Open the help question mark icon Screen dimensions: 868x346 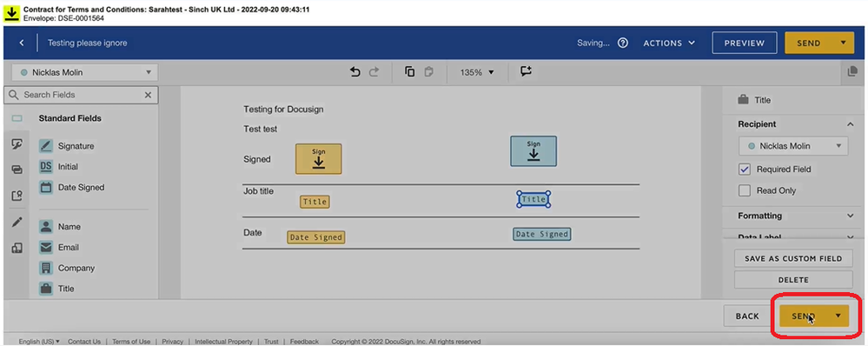click(x=623, y=43)
